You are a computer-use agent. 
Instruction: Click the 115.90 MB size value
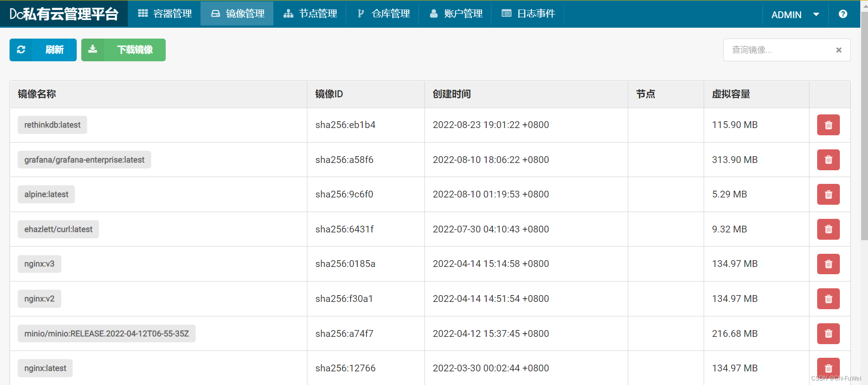735,125
